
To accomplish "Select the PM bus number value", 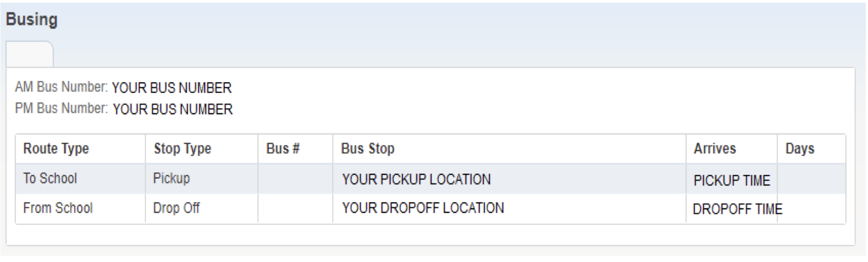I will pos(173,110).
